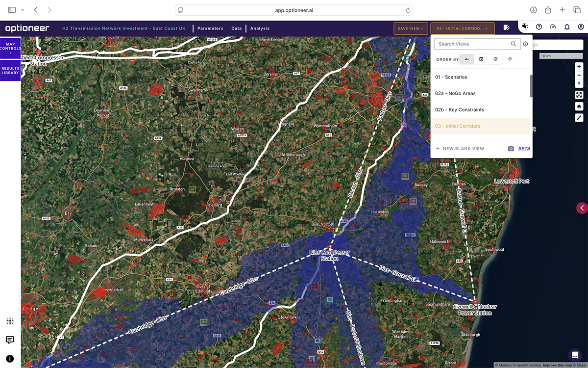Viewport: 588px width, 368px height.
Task: Show Safari tab overview
Action: pos(577,10)
